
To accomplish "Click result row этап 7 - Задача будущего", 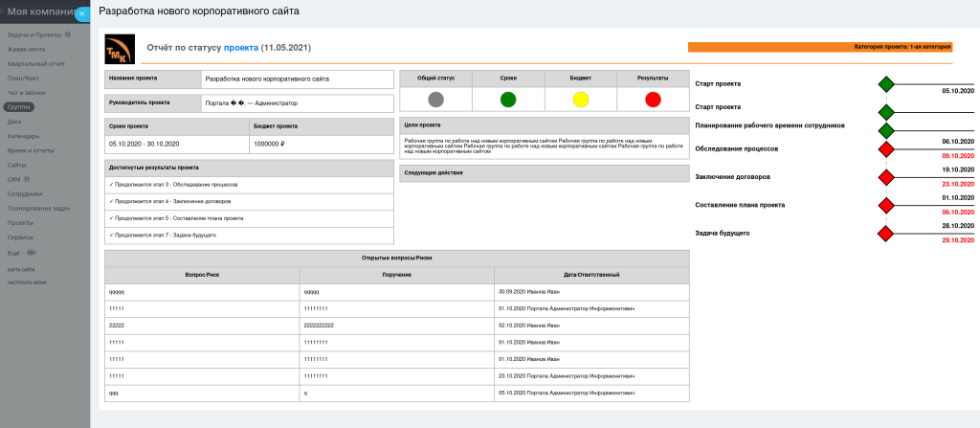I will (249, 236).
